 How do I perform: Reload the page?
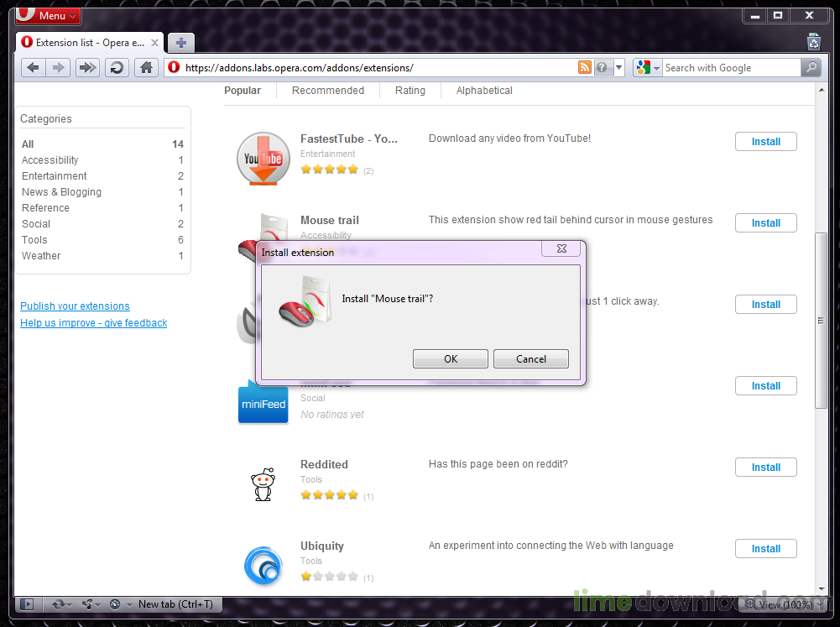click(x=117, y=67)
